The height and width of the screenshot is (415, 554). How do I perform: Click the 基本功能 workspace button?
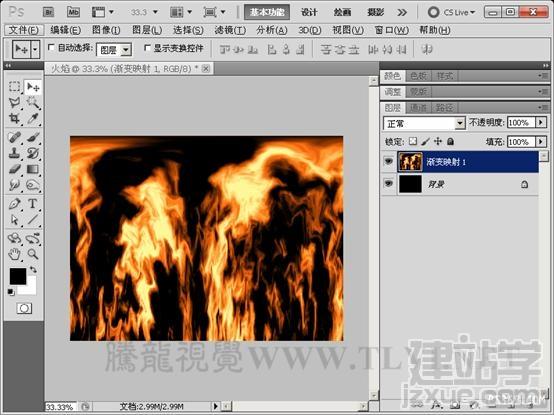tap(267, 12)
